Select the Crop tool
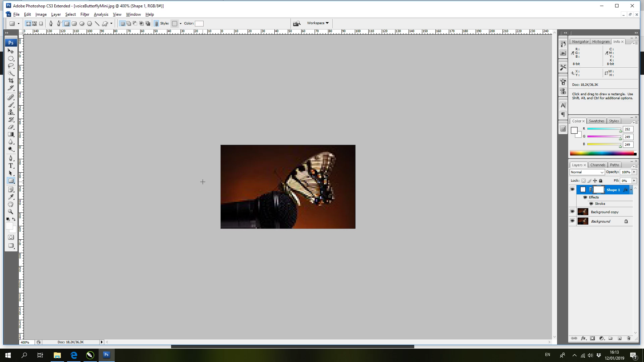The width and height of the screenshot is (644, 362). 11,81
